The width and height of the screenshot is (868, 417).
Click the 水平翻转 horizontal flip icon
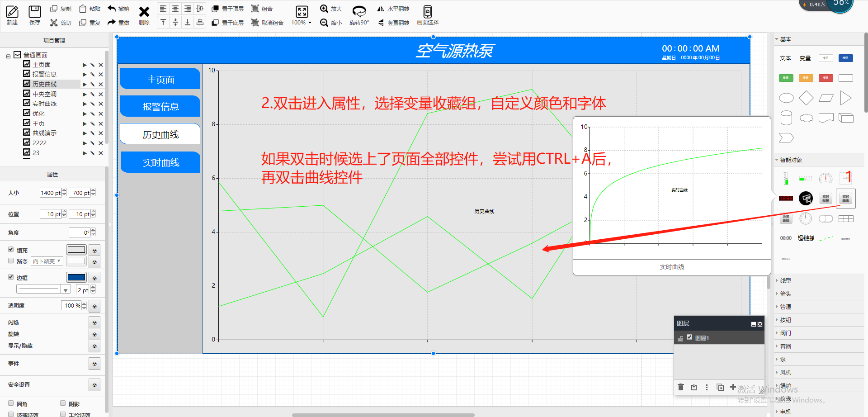[381, 9]
